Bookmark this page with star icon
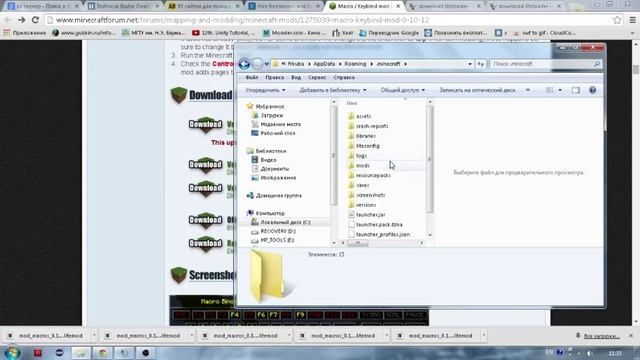The width and height of the screenshot is (640, 360). coord(617,20)
